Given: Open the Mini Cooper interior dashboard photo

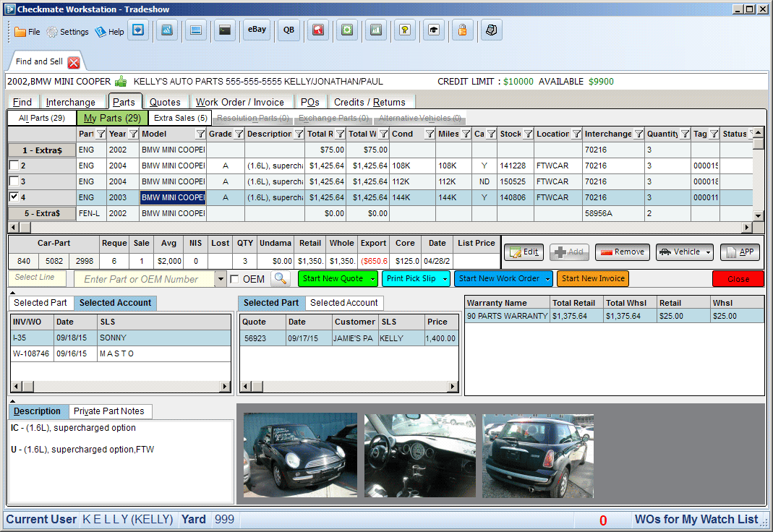Looking at the screenshot, I should [x=420, y=455].
